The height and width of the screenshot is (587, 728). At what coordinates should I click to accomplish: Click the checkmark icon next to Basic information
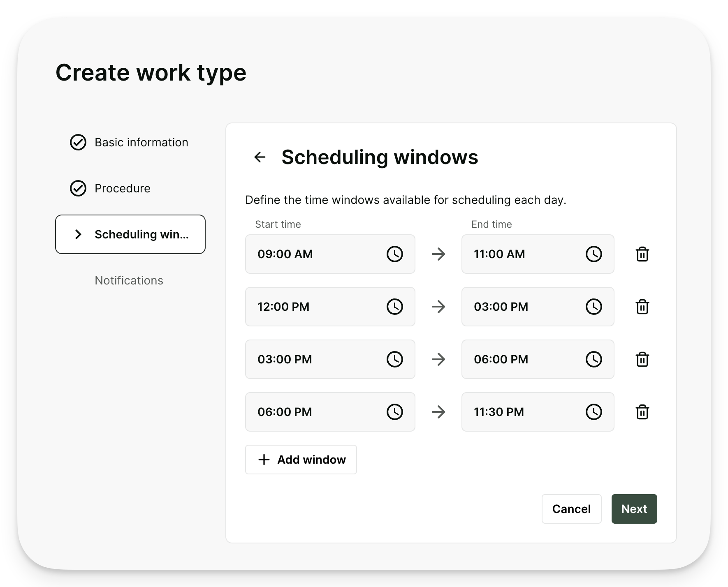click(78, 142)
